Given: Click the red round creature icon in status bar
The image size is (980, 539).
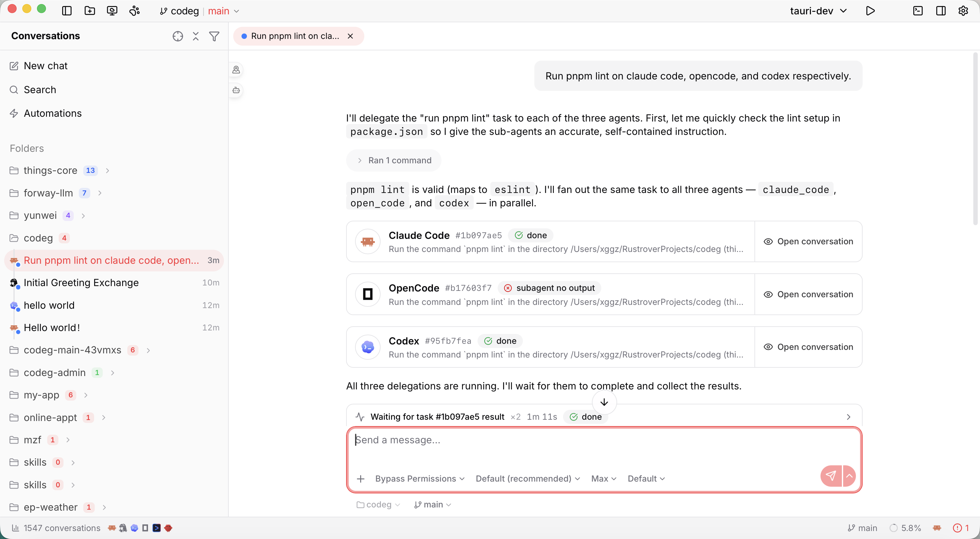Looking at the screenshot, I should (x=168, y=528).
